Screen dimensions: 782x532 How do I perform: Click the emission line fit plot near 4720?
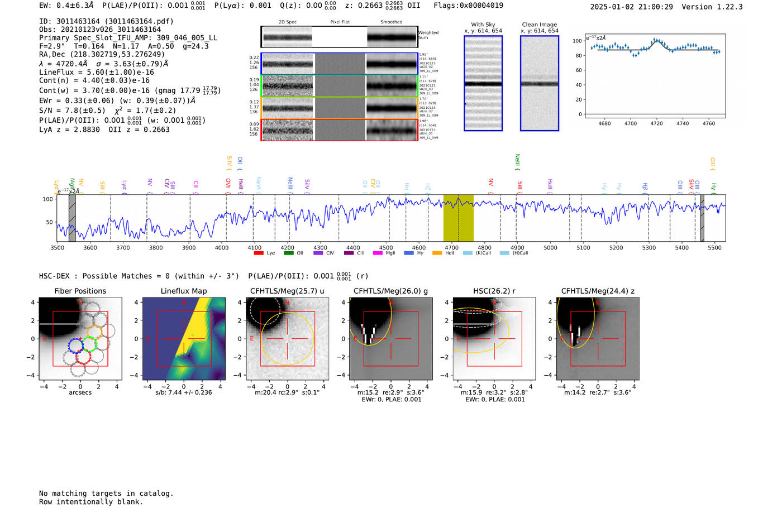[x=655, y=76]
